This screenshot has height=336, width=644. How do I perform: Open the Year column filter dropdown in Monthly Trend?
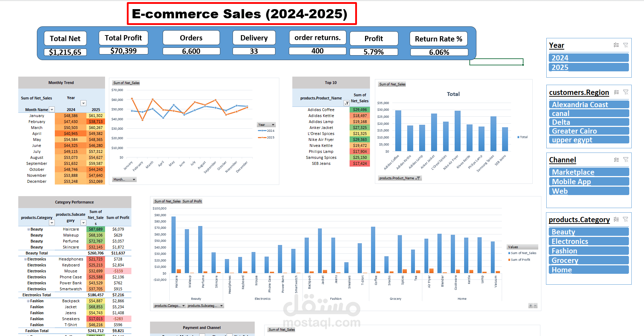(x=84, y=103)
